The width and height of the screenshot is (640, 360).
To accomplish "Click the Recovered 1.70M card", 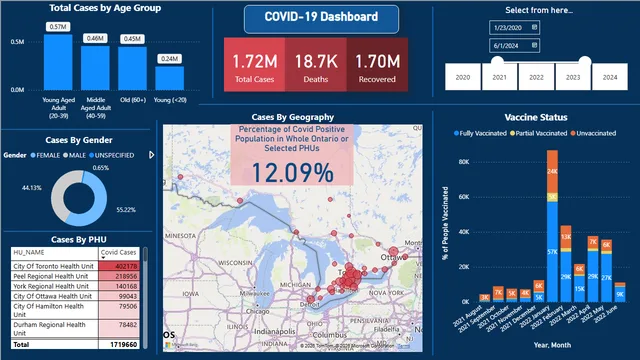I will [x=377, y=64].
